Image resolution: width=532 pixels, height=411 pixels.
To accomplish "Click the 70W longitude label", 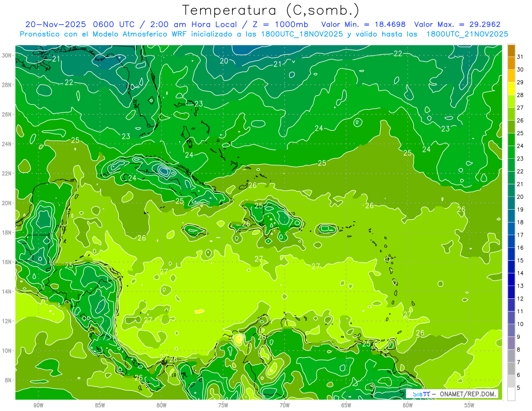I will point(285,405).
